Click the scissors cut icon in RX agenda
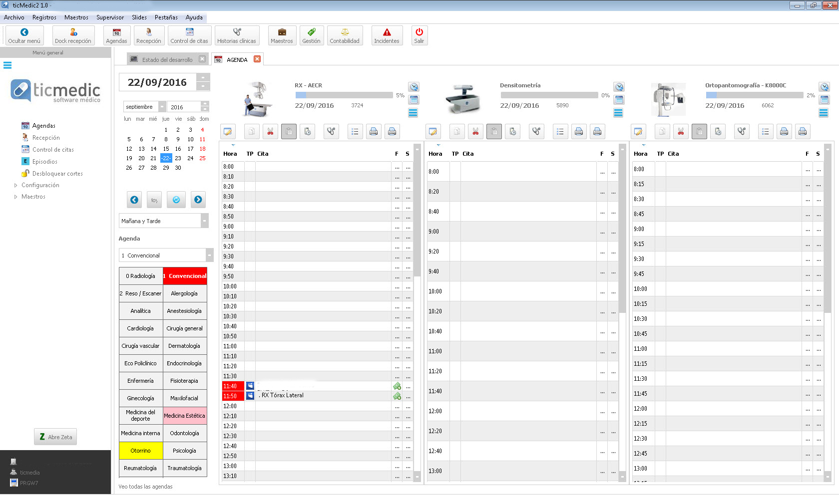This screenshot has height=504, width=839. 270,132
